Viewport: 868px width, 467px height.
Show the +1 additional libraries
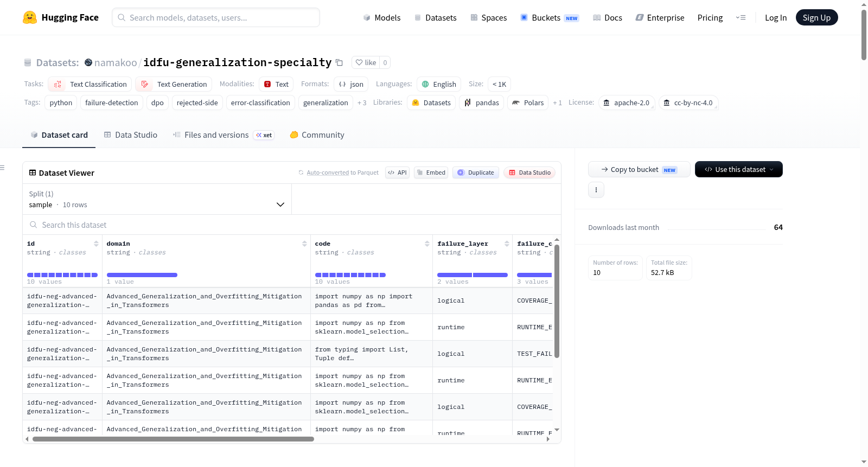pyautogui.click(x=557, y=103)
